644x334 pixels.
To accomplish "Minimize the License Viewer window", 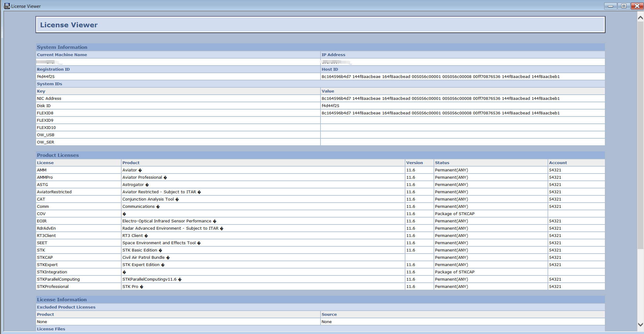I will click(x=610, y=6).
